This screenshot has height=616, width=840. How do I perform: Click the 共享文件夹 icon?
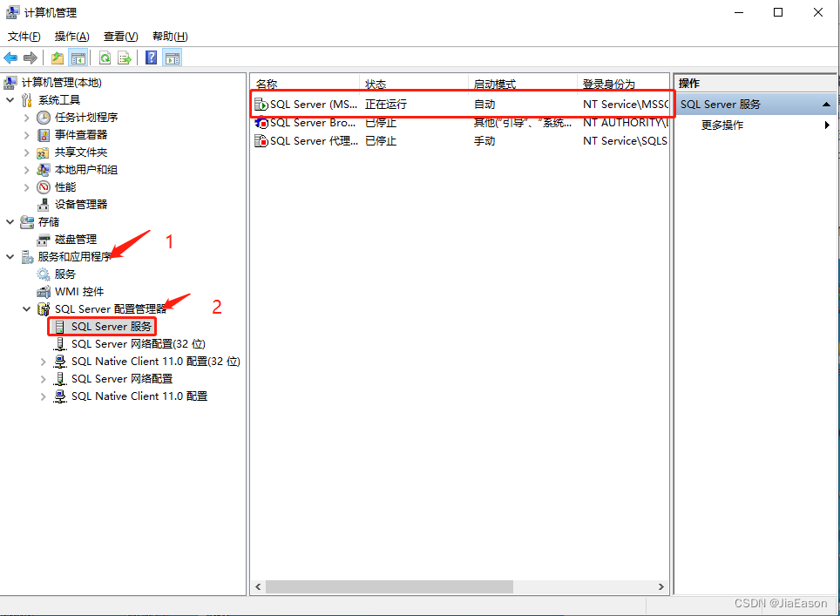click(43, 152)
